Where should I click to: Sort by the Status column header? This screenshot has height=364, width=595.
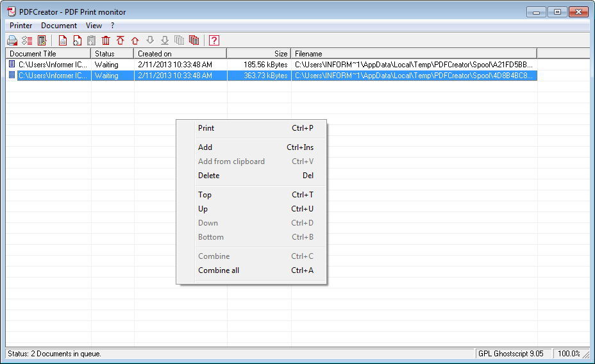(x=112, y=53)
